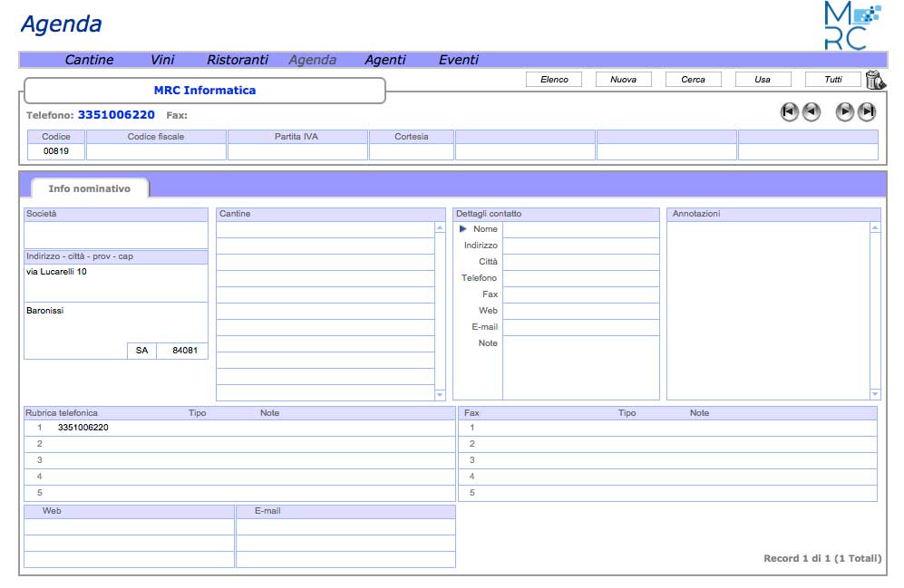Image resolution: width=904 pixels, height=588 pixels.
Task: Click the Nome field in Dettagli contatto
Action: [x=580, y=229]
